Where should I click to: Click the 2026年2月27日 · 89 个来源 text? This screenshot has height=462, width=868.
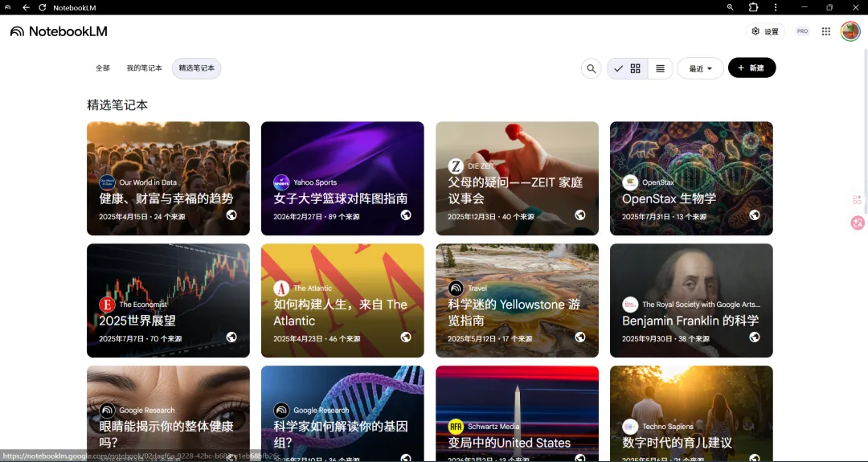coord(317,216)
